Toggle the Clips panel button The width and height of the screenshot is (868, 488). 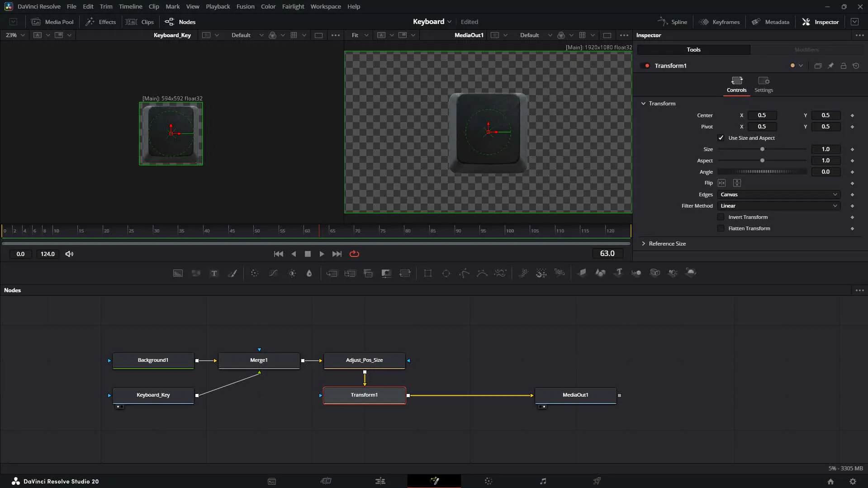(140, 22)
